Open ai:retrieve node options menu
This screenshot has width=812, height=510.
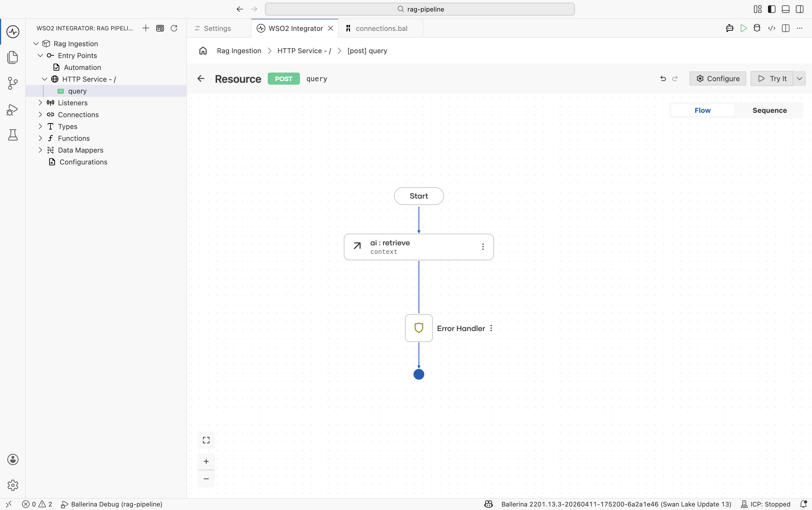(483, 247)
